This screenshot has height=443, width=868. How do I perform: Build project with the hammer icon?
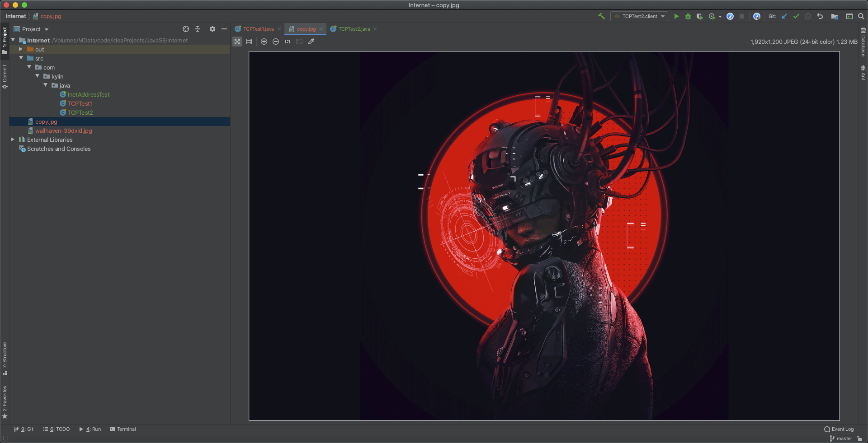(601, 16)
